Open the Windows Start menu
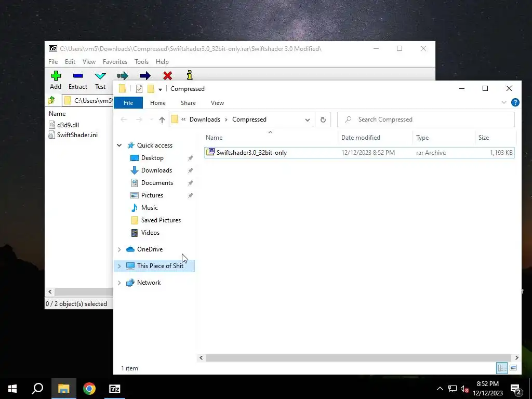The width and height of the screenshot is (532, 399). coord(12,389)
